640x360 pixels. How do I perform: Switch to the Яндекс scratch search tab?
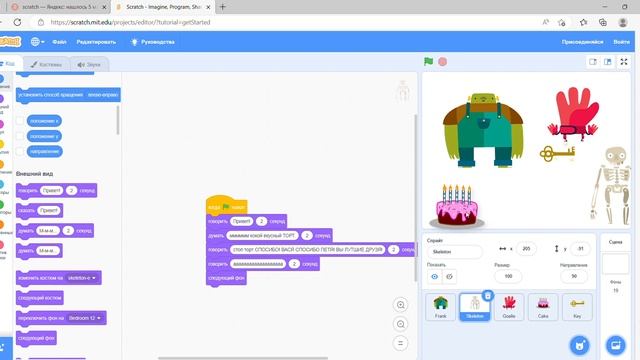[59, 7]
